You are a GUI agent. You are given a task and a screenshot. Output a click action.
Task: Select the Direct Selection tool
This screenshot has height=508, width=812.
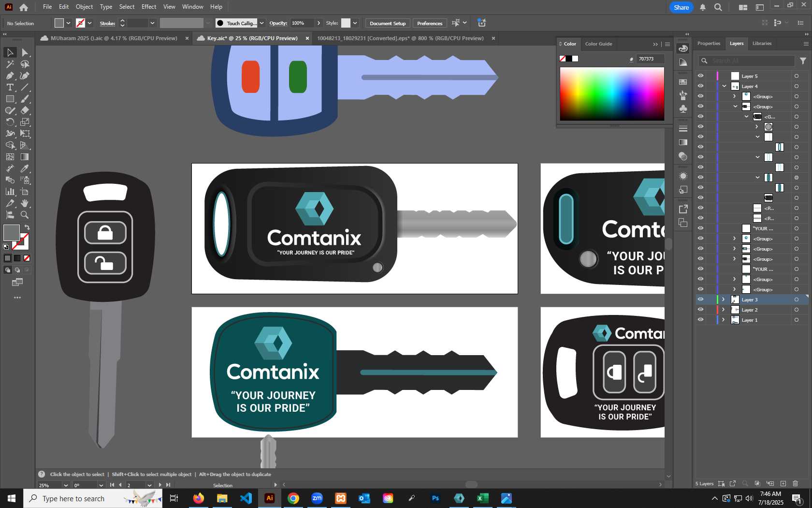coord(25,52)
